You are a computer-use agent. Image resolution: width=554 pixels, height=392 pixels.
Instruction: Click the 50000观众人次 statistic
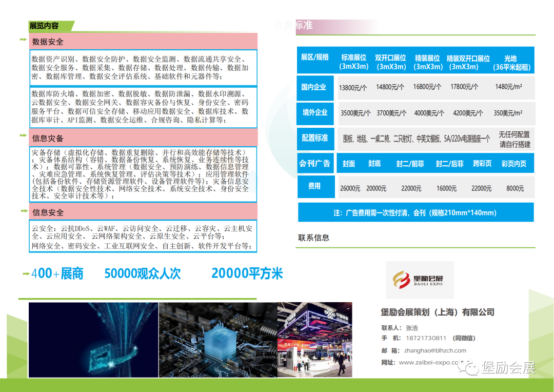[143, 273]
